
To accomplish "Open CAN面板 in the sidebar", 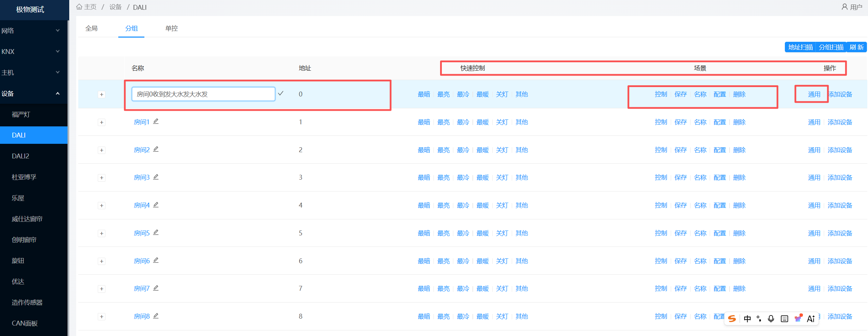I will pos(34,323).
